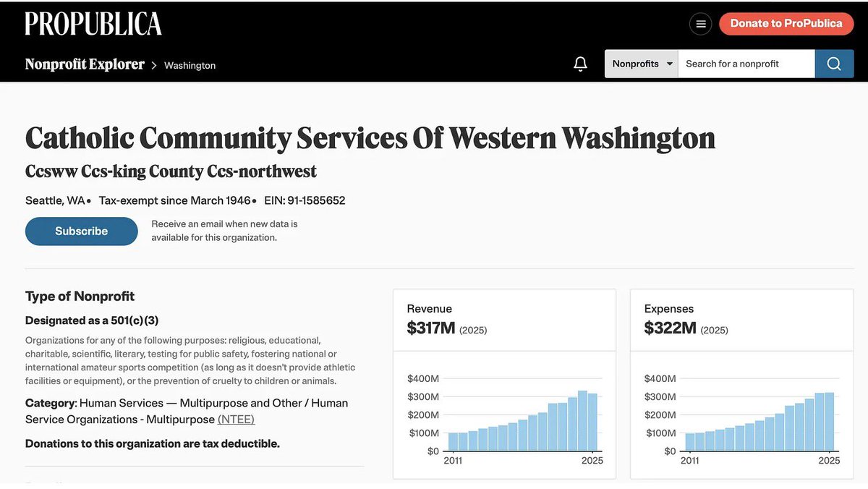The image size is (868, 489).
Task: Click the $100M label on Expenses chart
Action: click(x=660, y=433)
